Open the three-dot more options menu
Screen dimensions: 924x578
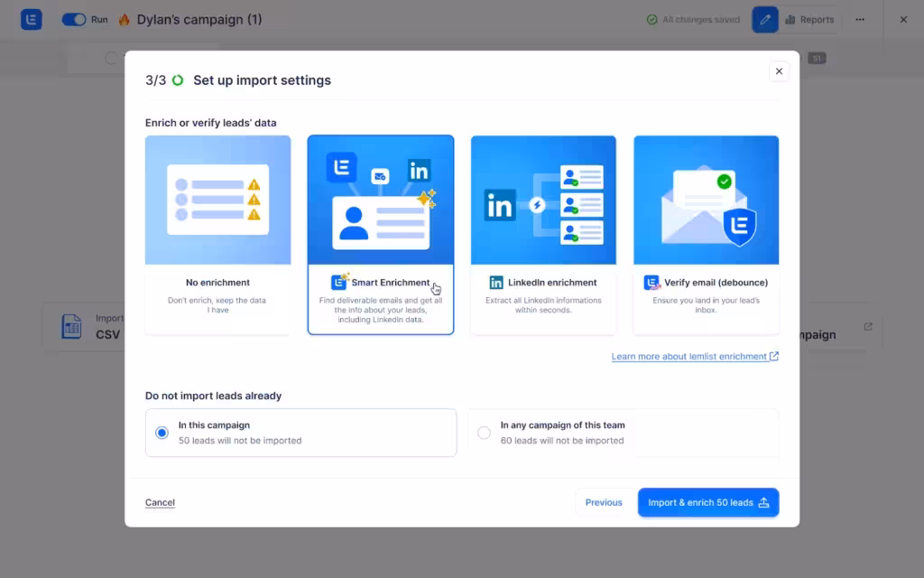point(860,20)
